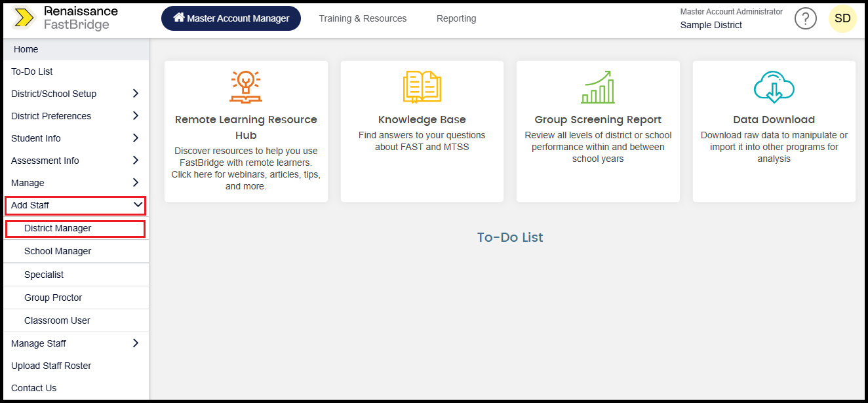Viewport: 868px width, 403px height.
Task: Open the Upload Staff Roster link
Action: (x=51, y=366)
